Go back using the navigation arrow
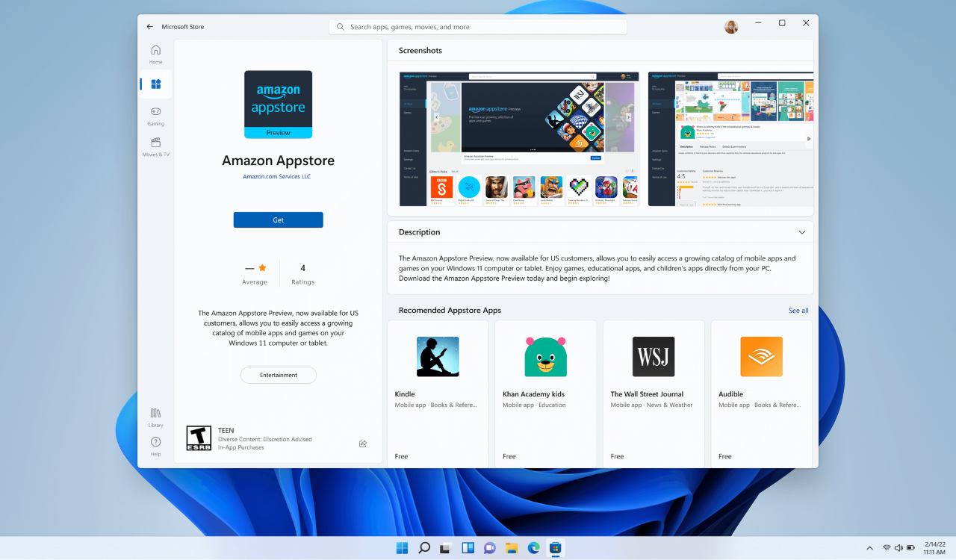This screenshot has width=956, height=560. point(149,25)
